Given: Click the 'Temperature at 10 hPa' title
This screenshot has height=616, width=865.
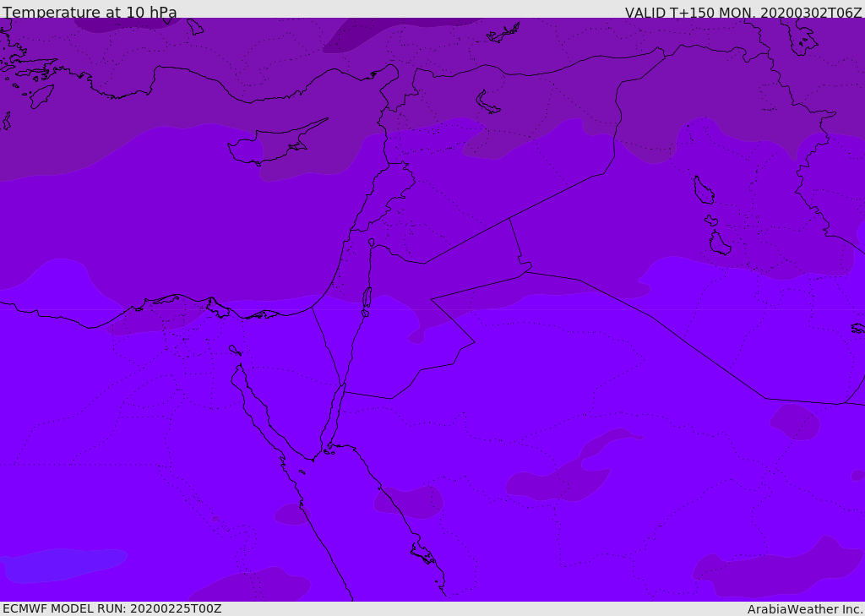Looking at the screenshot, I should (x=90, y=13).
